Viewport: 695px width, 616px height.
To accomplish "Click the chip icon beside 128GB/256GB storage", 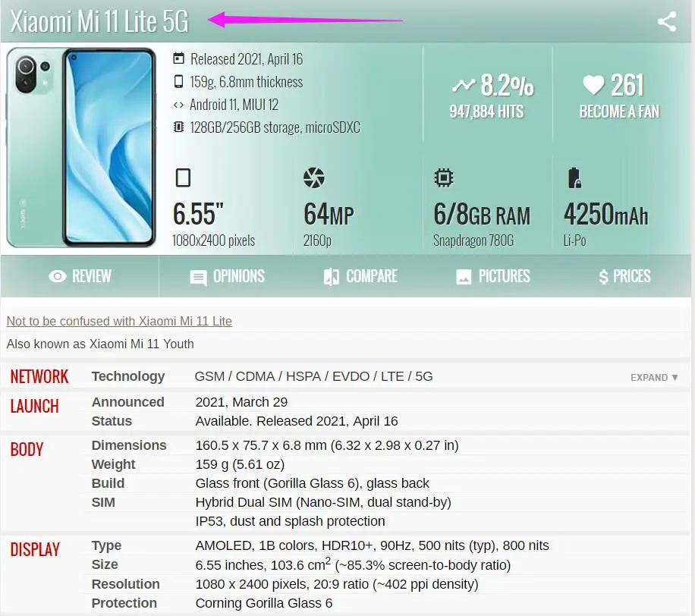I will [x=178, y=127].
